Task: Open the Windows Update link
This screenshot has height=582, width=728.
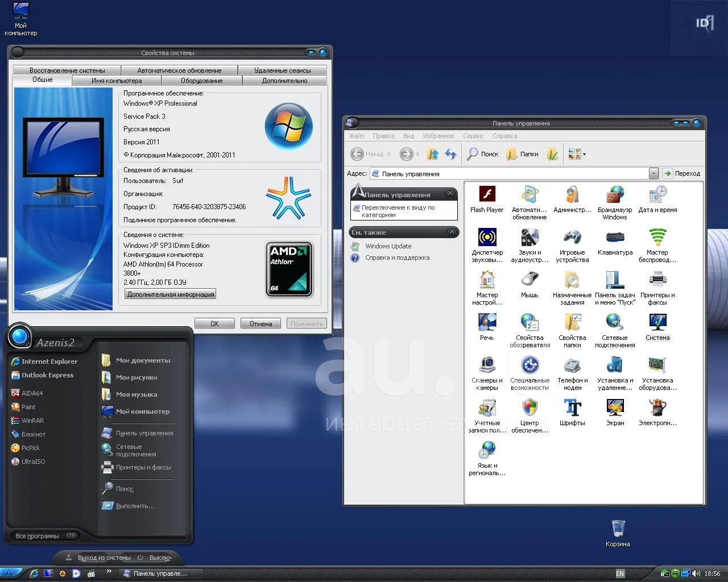Action: 388,246
